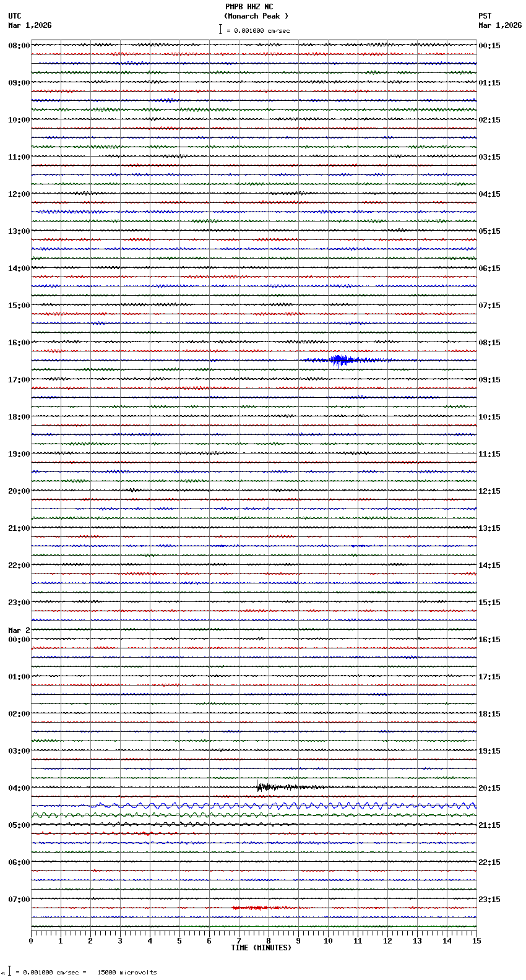Click the PST label at top right
The image size is (526, 980).
[485, 16]
